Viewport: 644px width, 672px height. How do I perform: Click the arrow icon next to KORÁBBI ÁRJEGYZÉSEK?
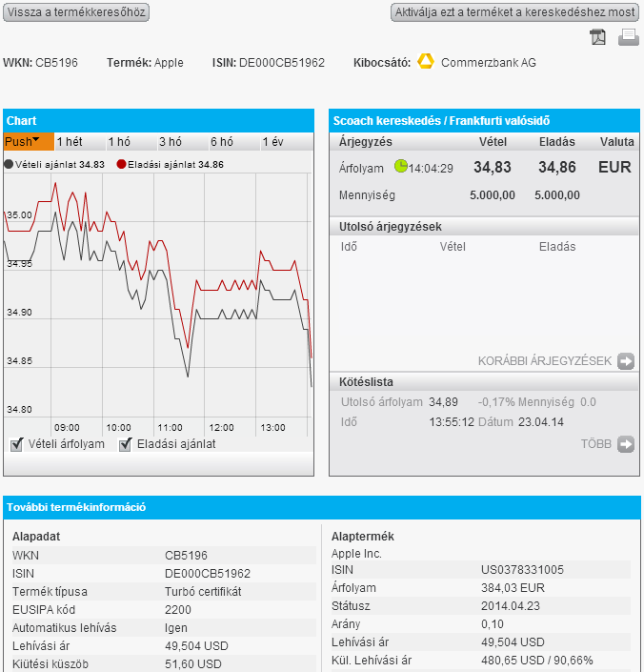pos(626,361)
